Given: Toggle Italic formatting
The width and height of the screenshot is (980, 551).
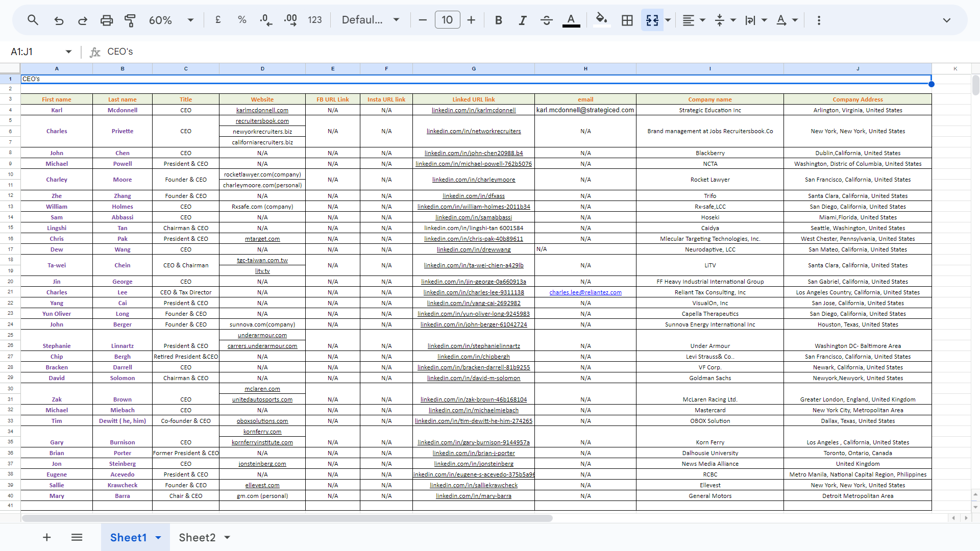Looking at the screenshot, I should (x=522, y=20).
